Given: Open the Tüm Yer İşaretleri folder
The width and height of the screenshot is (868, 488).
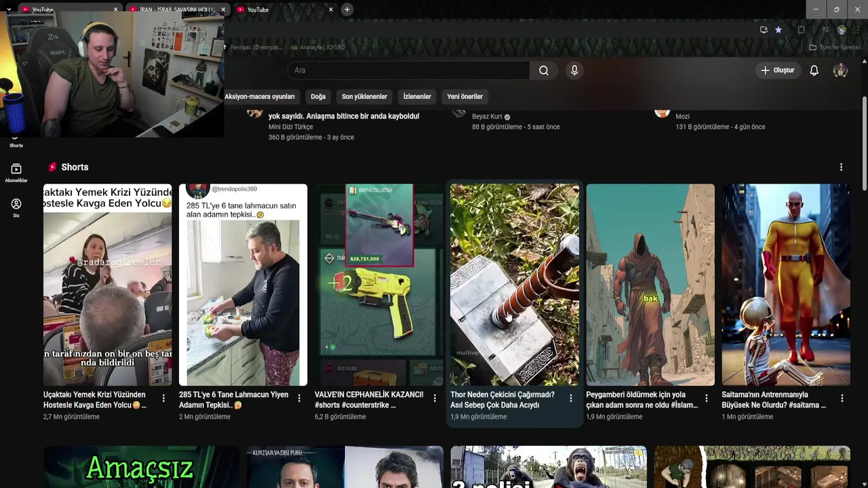Looking at the screenshot, I should [x=835, y=47].
